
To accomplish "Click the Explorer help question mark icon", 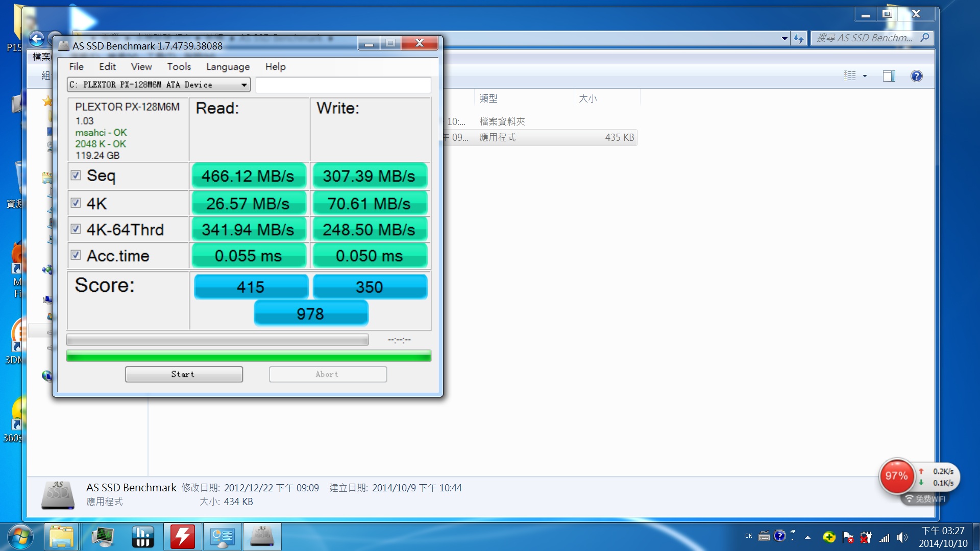I will coord(917,76).
